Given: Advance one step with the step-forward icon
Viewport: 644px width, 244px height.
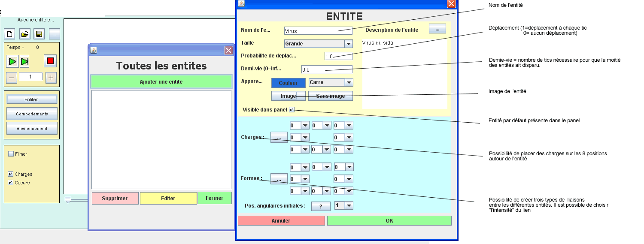Looking at the screenshot, I should [x=24, y=61].
